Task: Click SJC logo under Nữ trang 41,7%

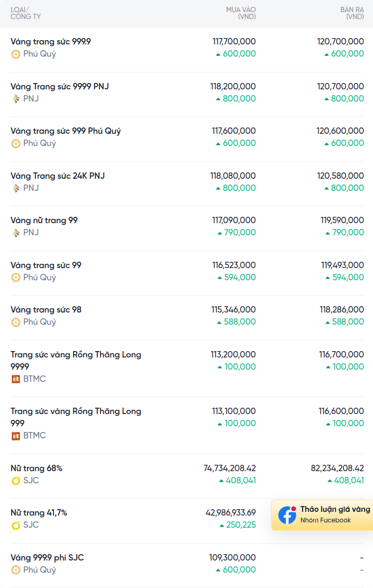Action: [x=16, y=525]
